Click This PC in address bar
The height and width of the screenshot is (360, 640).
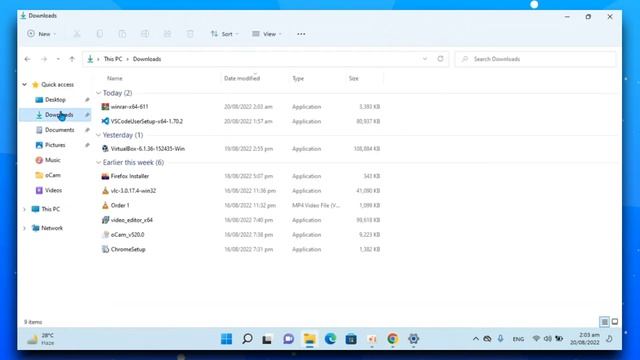(x=113, y=59)
